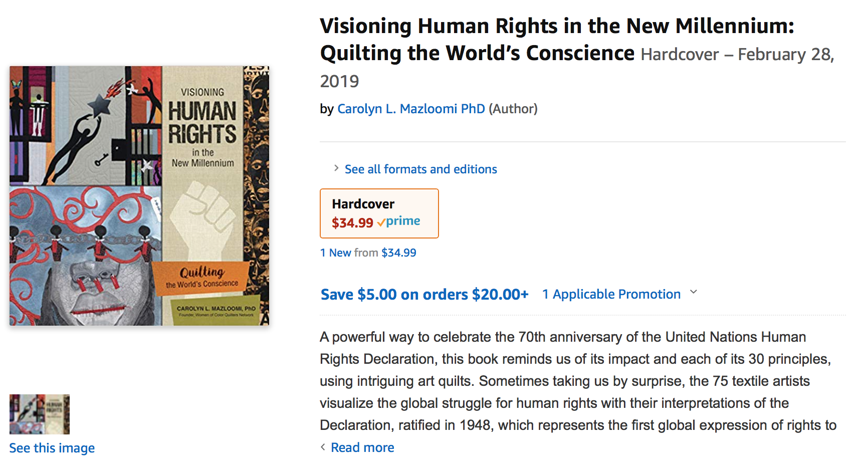Viewport: 868px width, 470px height.
Task: Open the Applicable Promotion dropdown arrow
Action: click(x=694, y=292)
